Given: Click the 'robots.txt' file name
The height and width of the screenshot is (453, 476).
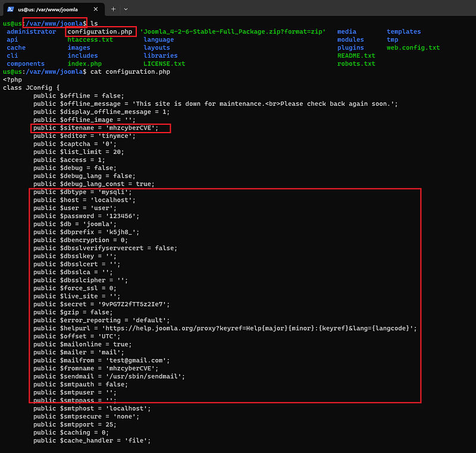Looking at the screenshot, I should 356,64.
